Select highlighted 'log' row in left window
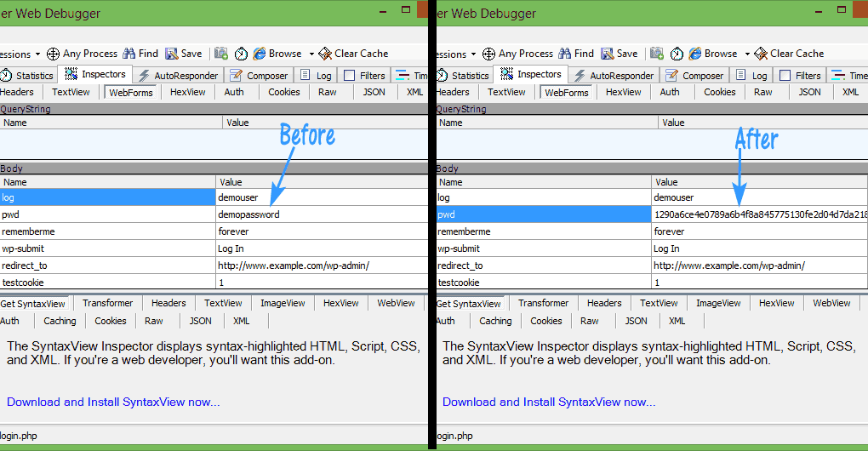This screenshot has height=451, width=868. coord(107,197)
